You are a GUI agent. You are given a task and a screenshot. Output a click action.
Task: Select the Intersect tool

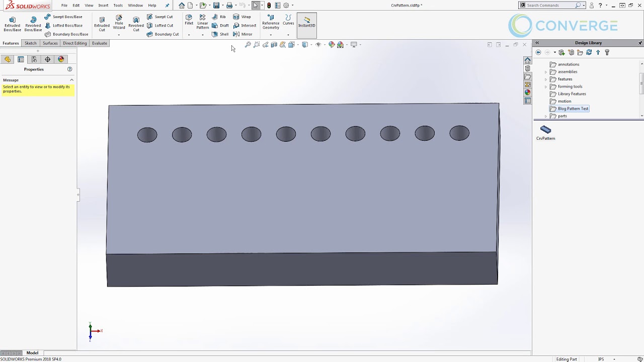pos(245,25)
